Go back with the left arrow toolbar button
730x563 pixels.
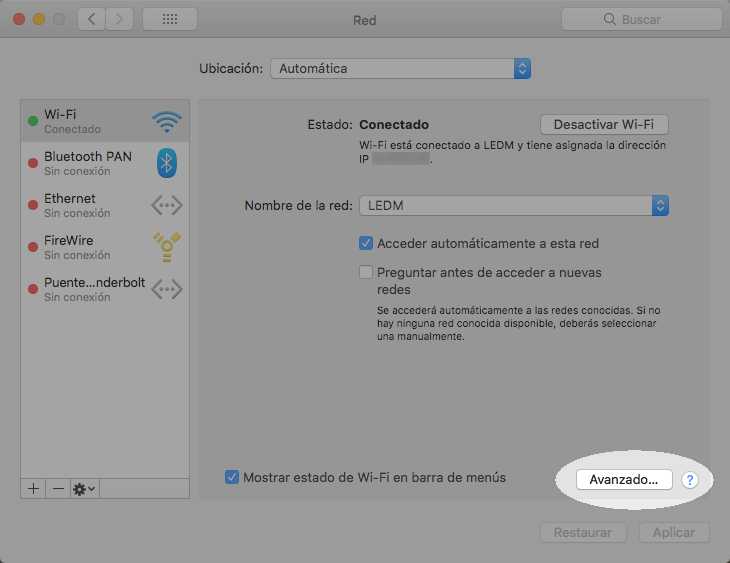point(91,19)
